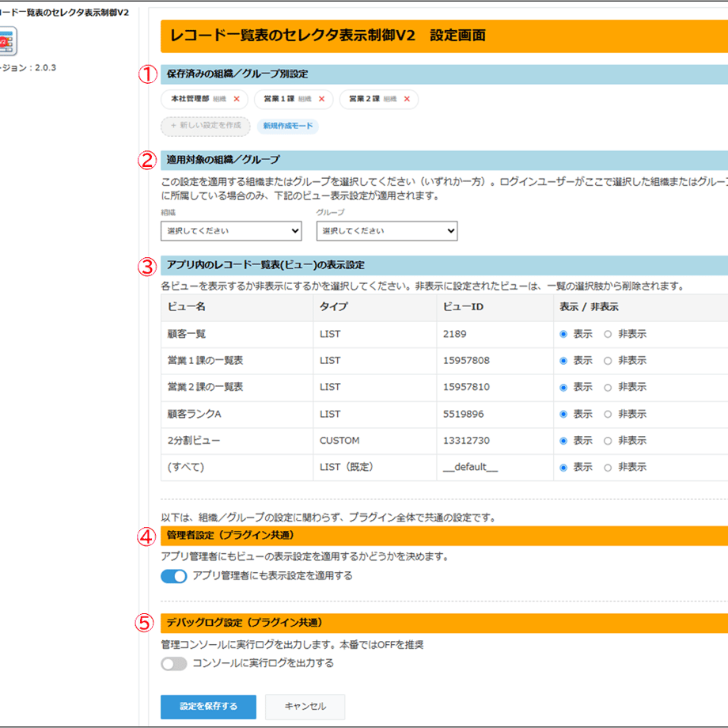Open the グループ selection dropdown

pos(387,231)
